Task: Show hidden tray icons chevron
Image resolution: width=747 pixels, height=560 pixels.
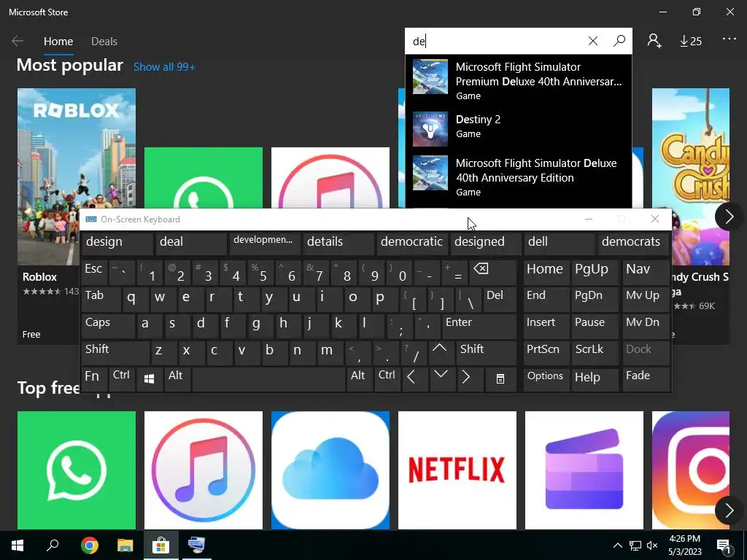Action: [617, 545]
